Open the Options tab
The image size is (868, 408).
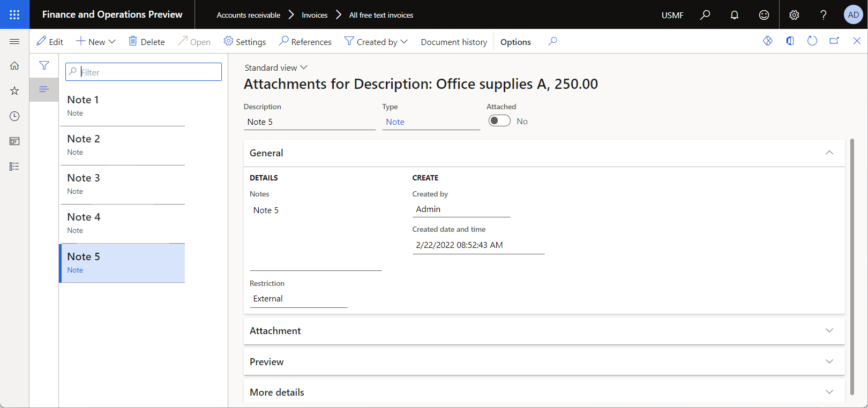tap(515, 42)
